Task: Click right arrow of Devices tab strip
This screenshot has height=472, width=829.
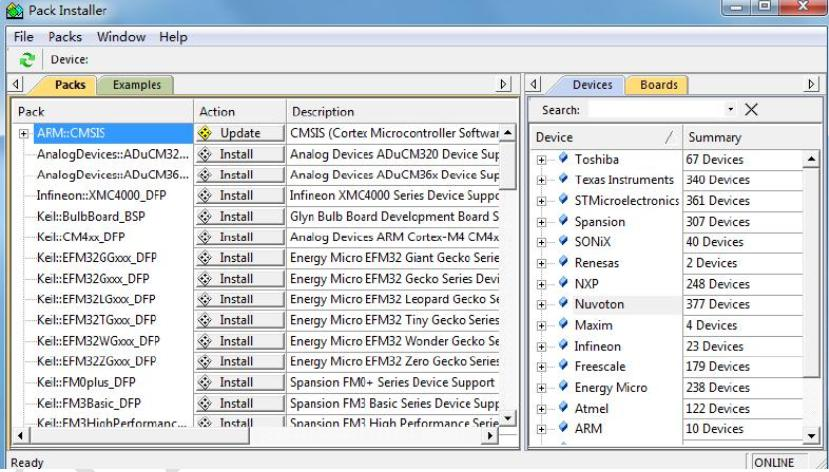Action: pyautogui.click(x=811, y=84)
